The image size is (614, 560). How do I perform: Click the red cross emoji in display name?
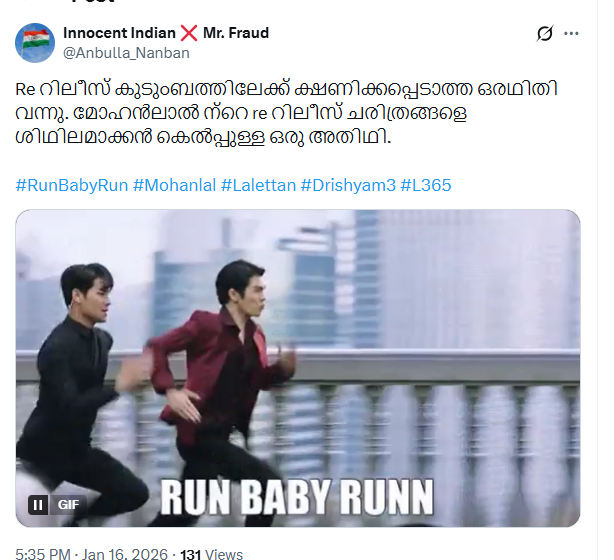click(189, 33)
